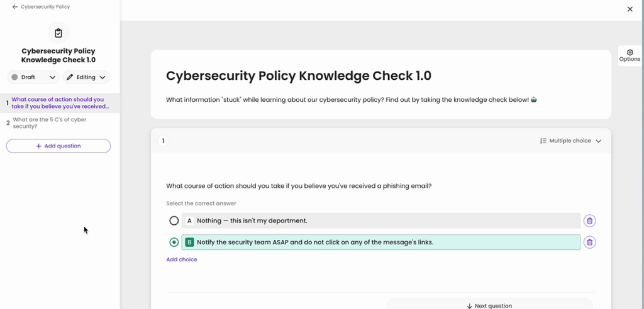Click the clipboard checklist icon in sidebar
Viewport: 644px width, 309px height.
58,33
